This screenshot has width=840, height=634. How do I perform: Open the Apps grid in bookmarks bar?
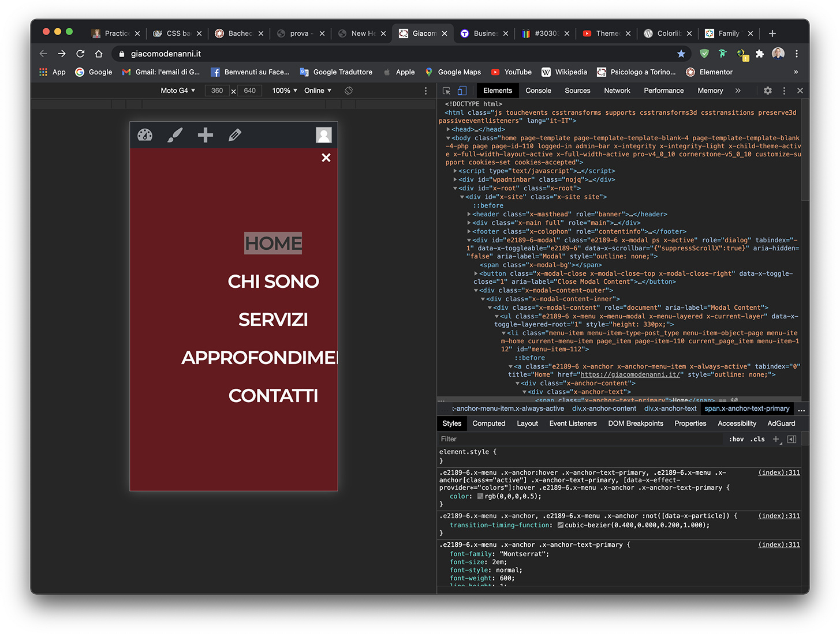(x=53, y=72)
